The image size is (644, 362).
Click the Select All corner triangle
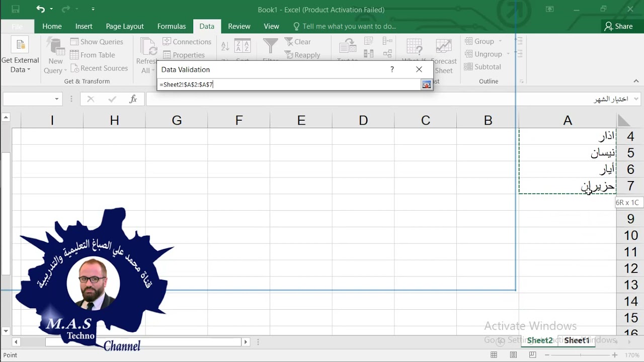(624, 120)
